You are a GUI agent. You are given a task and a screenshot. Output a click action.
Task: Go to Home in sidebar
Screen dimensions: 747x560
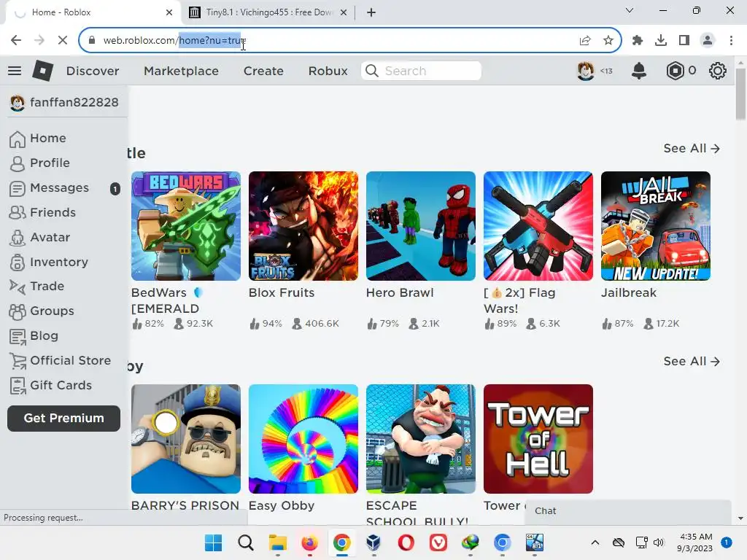(38, 138)
